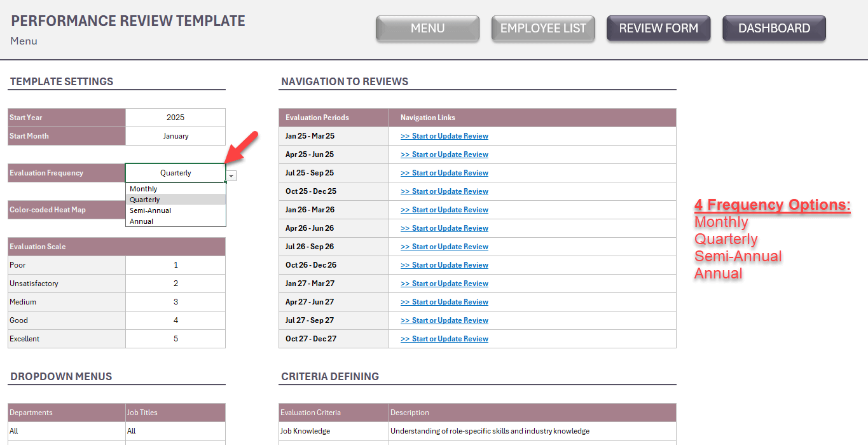
Task: Select the Oct 25 - Dec 25 period cell
Action: pyautogui.click(x=334, y=191)
